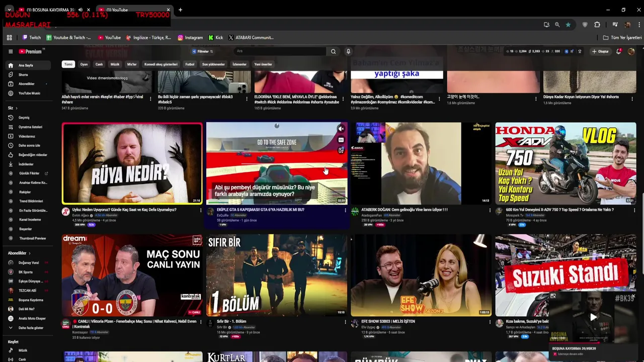Select the Mix'ler filter chip
Viewport: 644px width, 362px height.
[x=132, y=64]
